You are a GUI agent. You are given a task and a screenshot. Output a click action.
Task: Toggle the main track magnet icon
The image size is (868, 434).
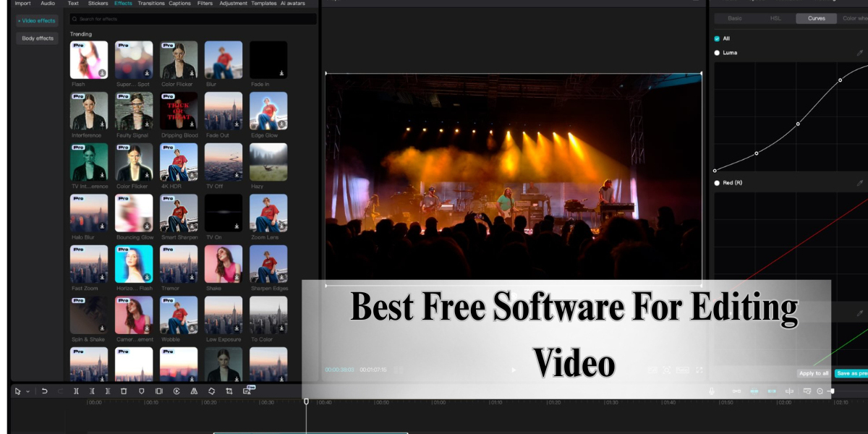pyautogui.click(x=736, y=391)
